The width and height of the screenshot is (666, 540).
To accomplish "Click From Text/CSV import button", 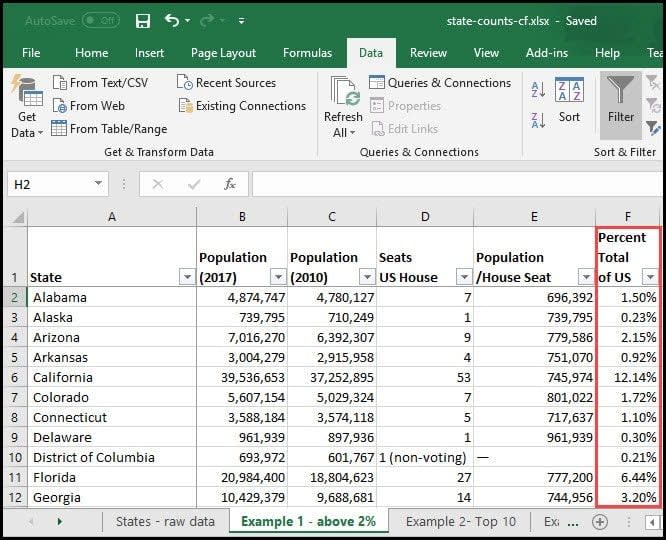I will pos(101,82).
